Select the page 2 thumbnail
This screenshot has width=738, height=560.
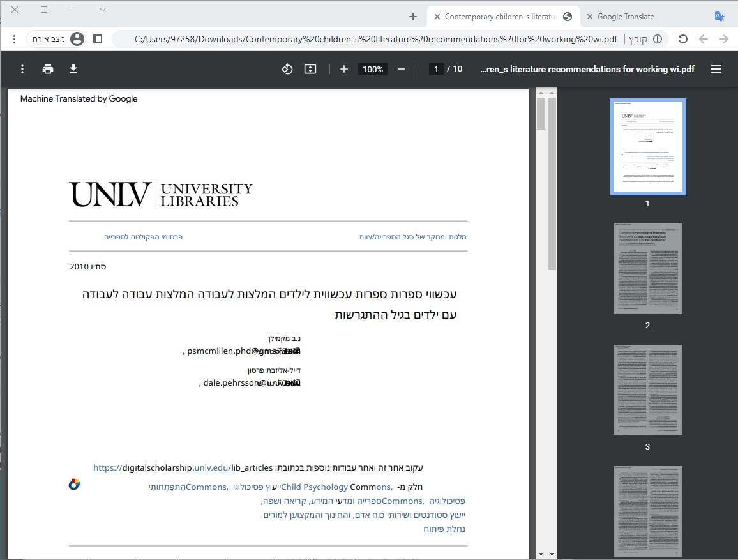(x=647, y=268)
